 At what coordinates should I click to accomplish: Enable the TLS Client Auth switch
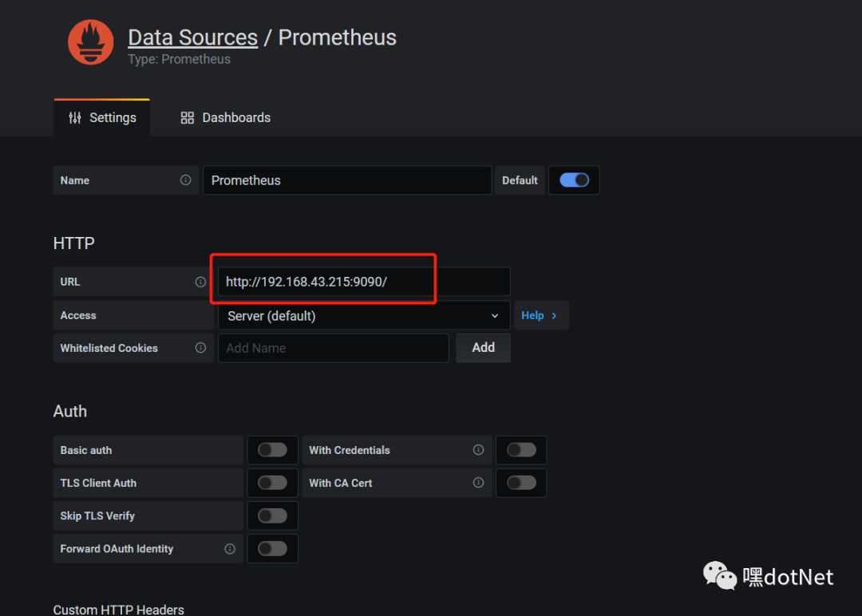[272, 483]
